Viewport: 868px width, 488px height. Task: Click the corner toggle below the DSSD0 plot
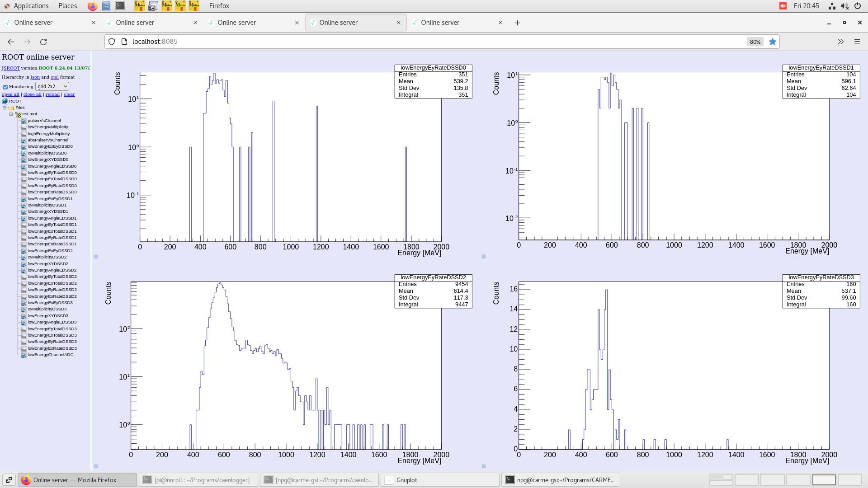(x=96, y=257)
